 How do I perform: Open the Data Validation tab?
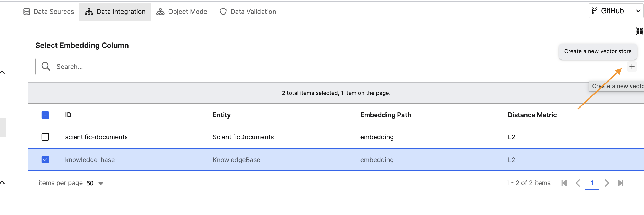coord(248,12)
